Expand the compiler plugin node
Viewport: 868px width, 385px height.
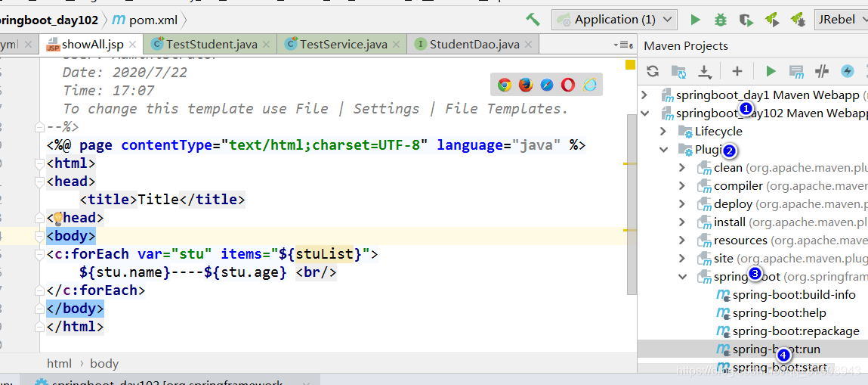point(682,186)
